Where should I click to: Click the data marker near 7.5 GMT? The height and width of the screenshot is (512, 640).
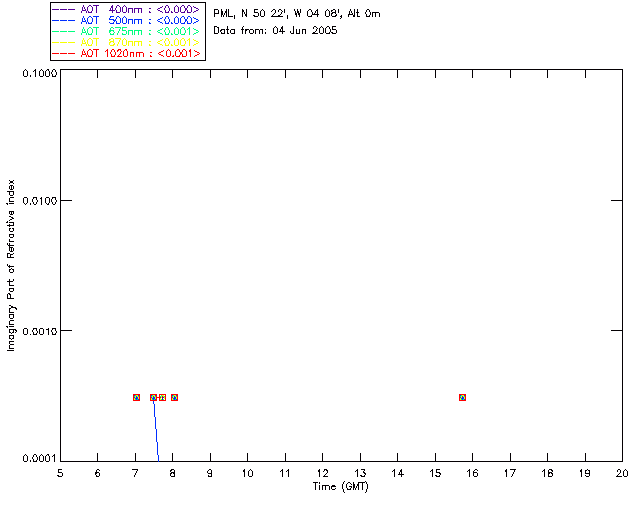[x=153, y=397]
